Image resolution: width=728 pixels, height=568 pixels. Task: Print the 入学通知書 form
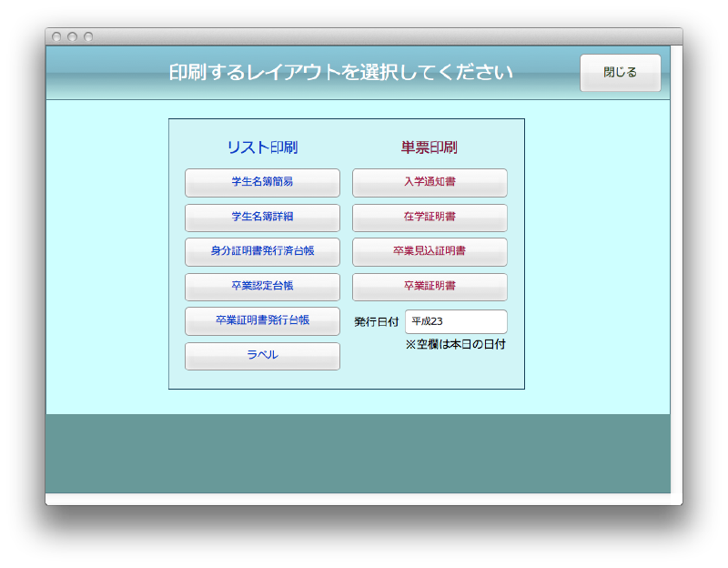[x=430, y=182]
